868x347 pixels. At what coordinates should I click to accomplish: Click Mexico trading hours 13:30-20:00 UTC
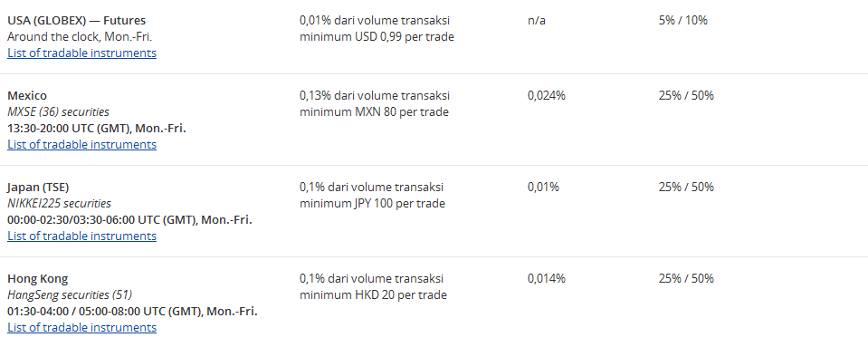(x=96, y=129)
